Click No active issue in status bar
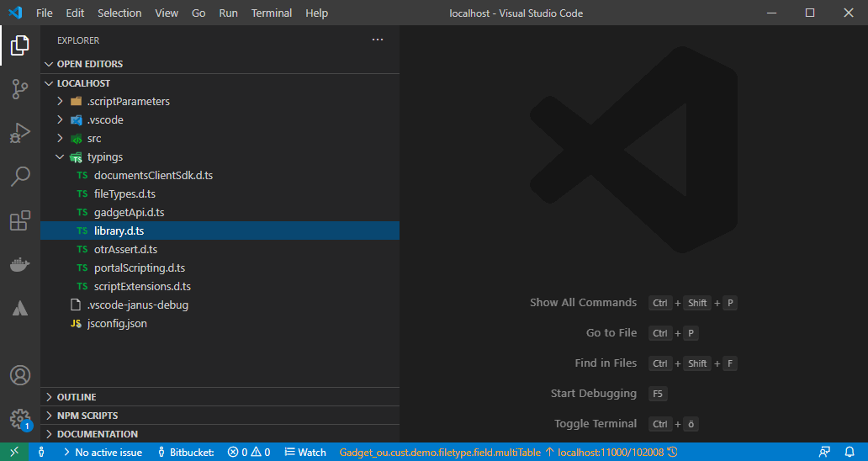 pyautogui.click(x=103, y=452)
